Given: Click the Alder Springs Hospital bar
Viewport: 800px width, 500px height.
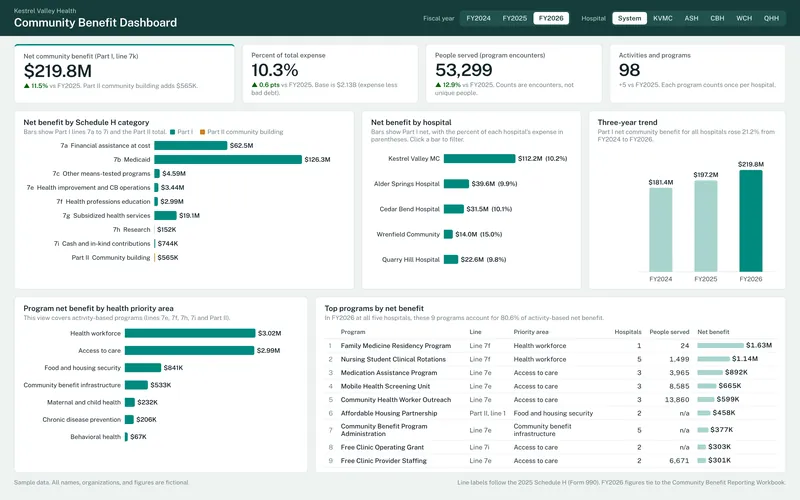Looking at the screenshot, I should click(456, 184).
